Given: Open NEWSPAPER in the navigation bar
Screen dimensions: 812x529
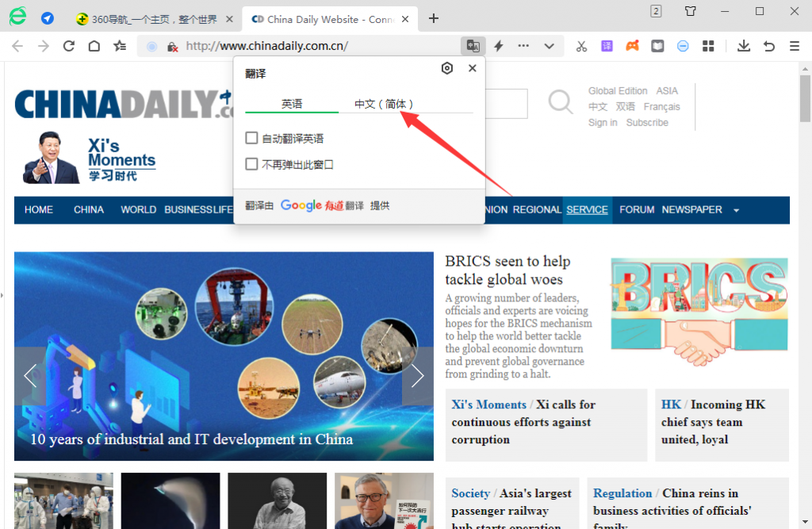Looking at the screenshot, I should 691,210.
